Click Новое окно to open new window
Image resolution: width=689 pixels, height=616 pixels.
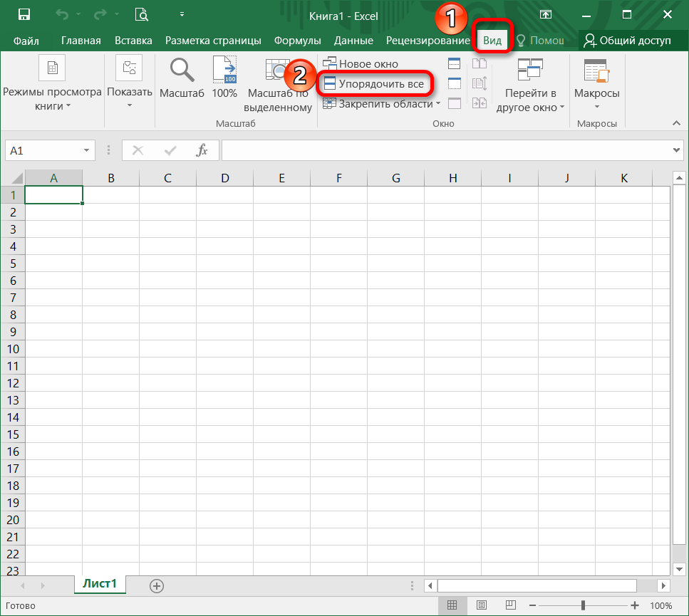pyautogui.click(x=361, y=64)
